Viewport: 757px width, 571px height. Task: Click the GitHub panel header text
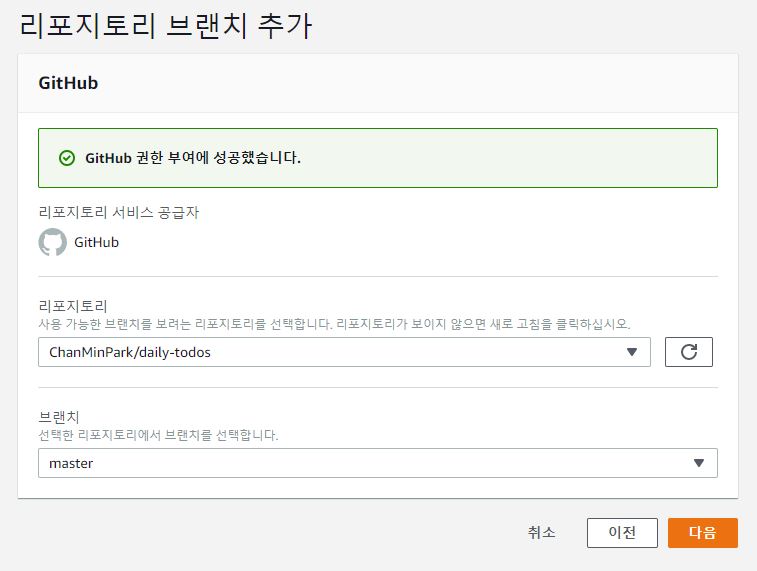68,83
